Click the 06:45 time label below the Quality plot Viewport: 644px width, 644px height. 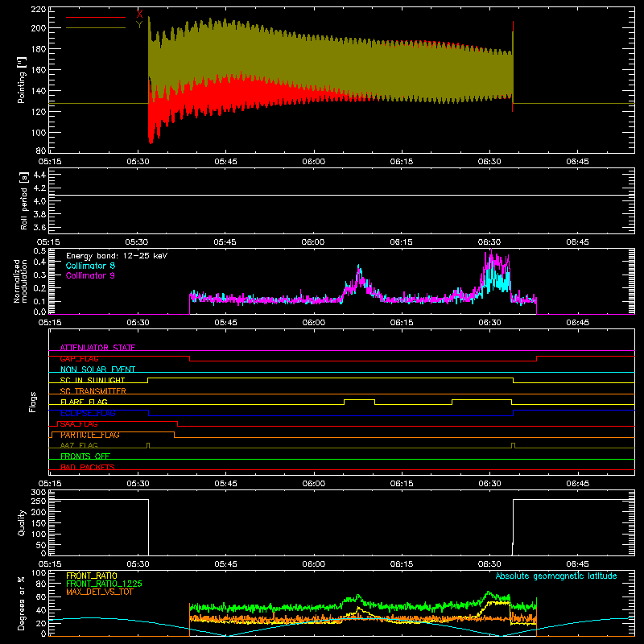577,564
